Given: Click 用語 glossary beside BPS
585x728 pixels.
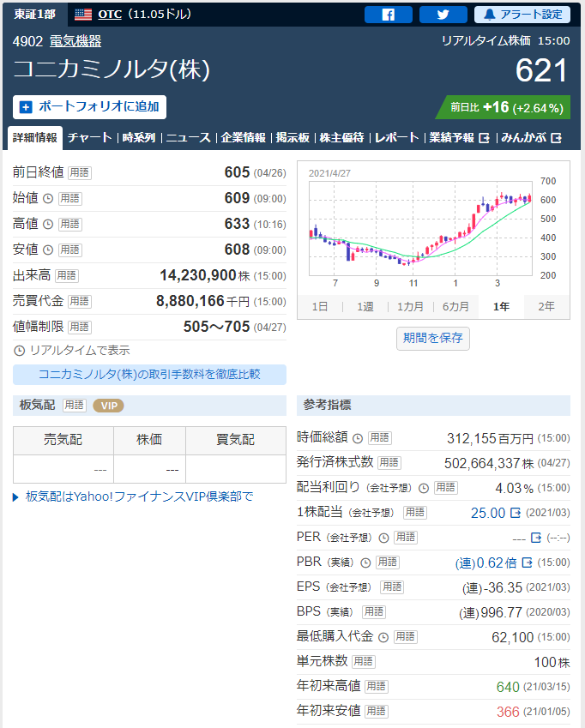Looking at the screenshot, I should coord(374,612).
